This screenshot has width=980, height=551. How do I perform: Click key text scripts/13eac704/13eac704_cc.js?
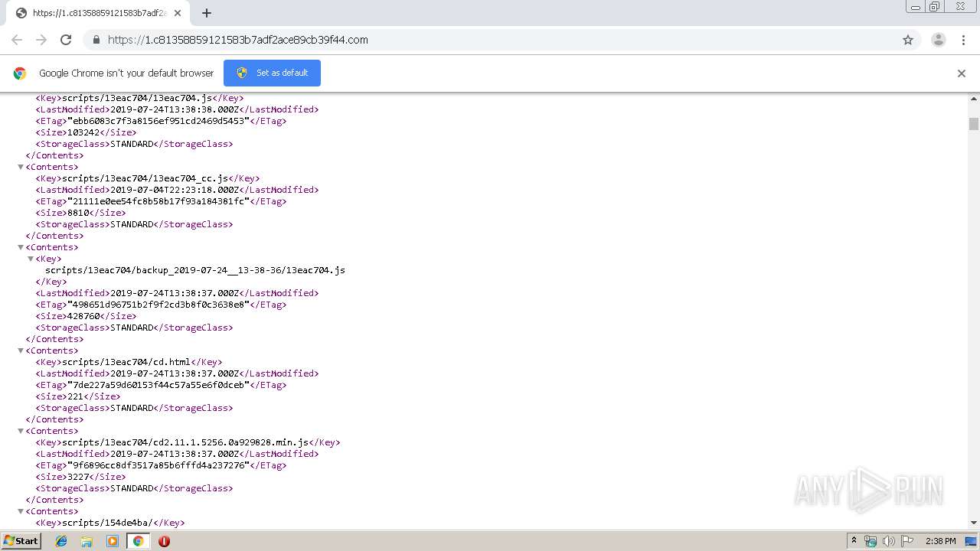coord(145,178)
